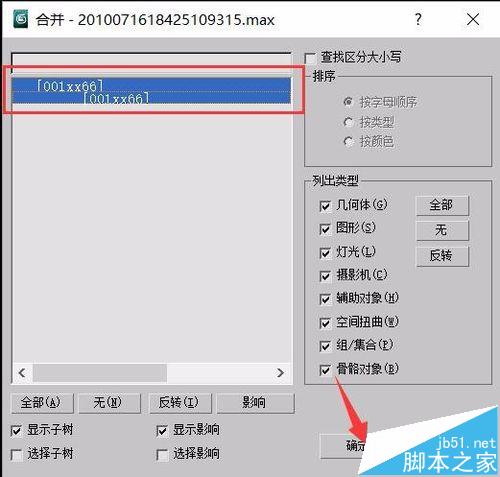Toggle 显示子树 checkbox

pyautogui.click(x=16, y=430)
